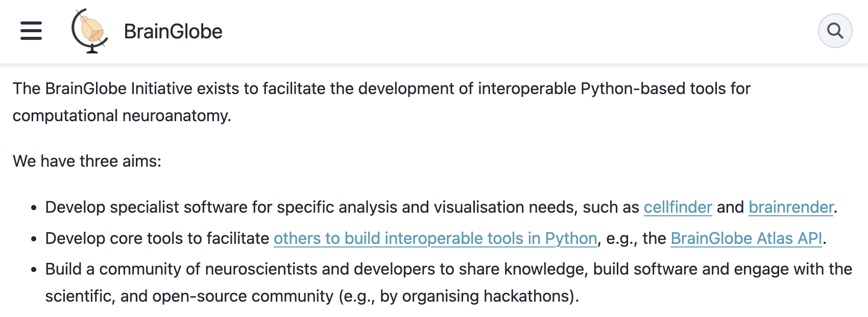Click the "We have three aims:" line
Viewport: 868px width, 317px height.
pyautogui.click(x=87, y=161)
